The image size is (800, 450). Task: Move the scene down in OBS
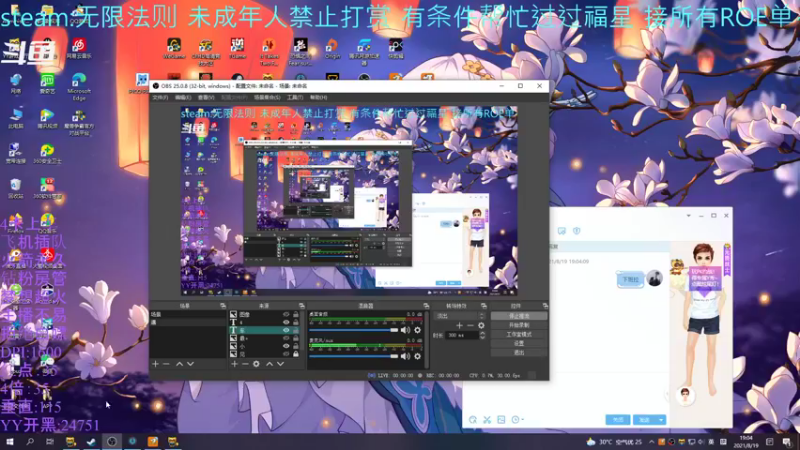click(190, 364)
